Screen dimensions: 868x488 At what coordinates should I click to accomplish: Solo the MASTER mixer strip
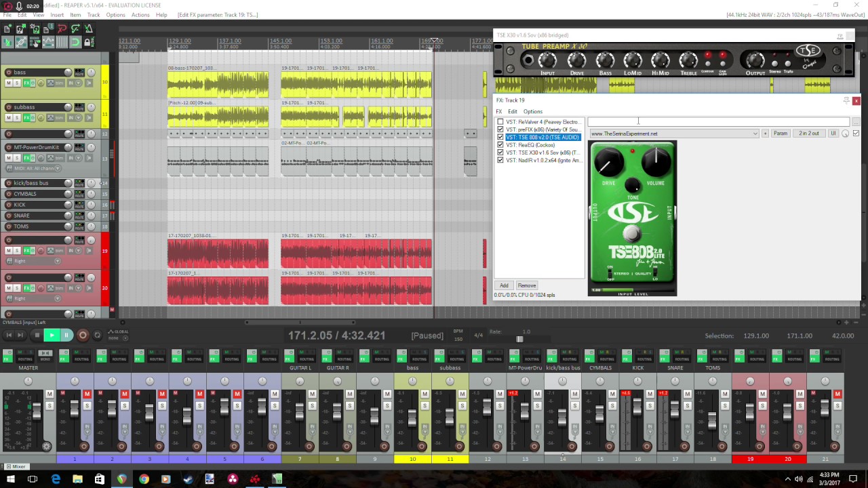pyautogui.click(x=49, y=405)
